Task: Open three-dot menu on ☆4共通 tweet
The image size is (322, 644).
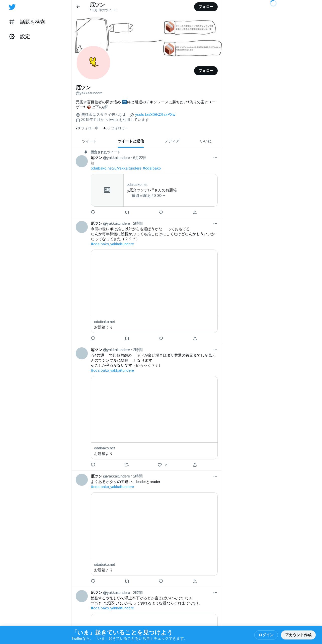Action: click(215, 350)
